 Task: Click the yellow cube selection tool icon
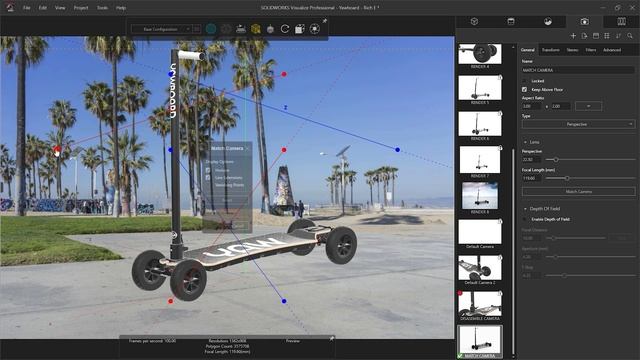click(x=256, y=29)
